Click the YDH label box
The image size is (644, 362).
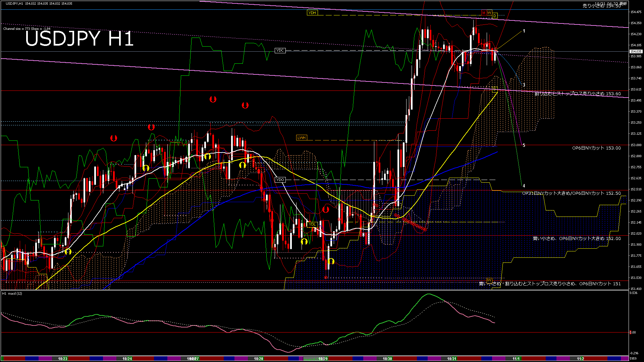pos(312,13)
